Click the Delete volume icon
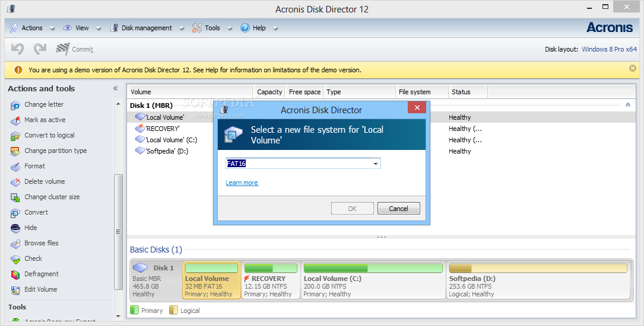Screen dimensions: 644x326 tap(15, 182)
